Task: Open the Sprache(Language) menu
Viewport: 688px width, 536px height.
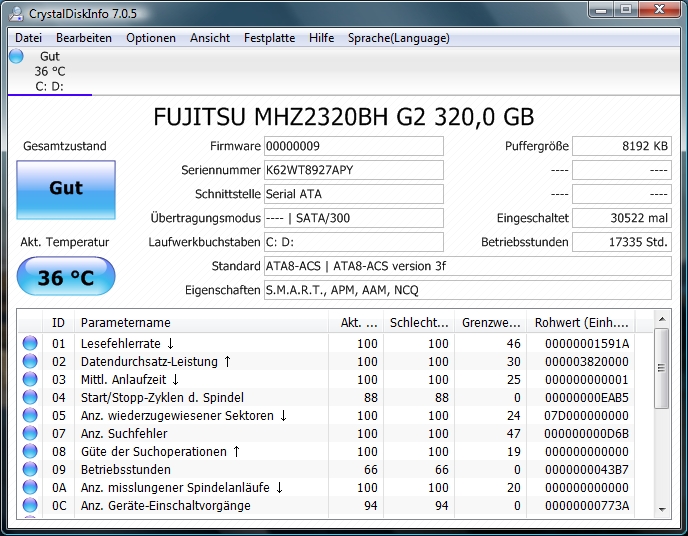Action: (x=399, y=38)
